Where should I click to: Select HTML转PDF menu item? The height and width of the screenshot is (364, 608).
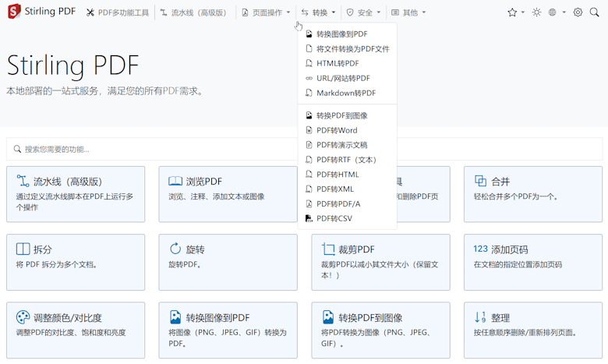coord(347,64)
